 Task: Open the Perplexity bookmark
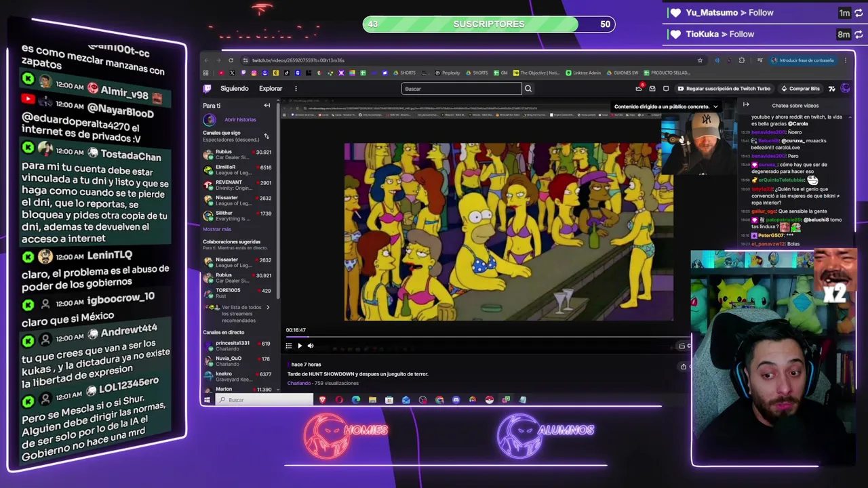click(448, 73)
